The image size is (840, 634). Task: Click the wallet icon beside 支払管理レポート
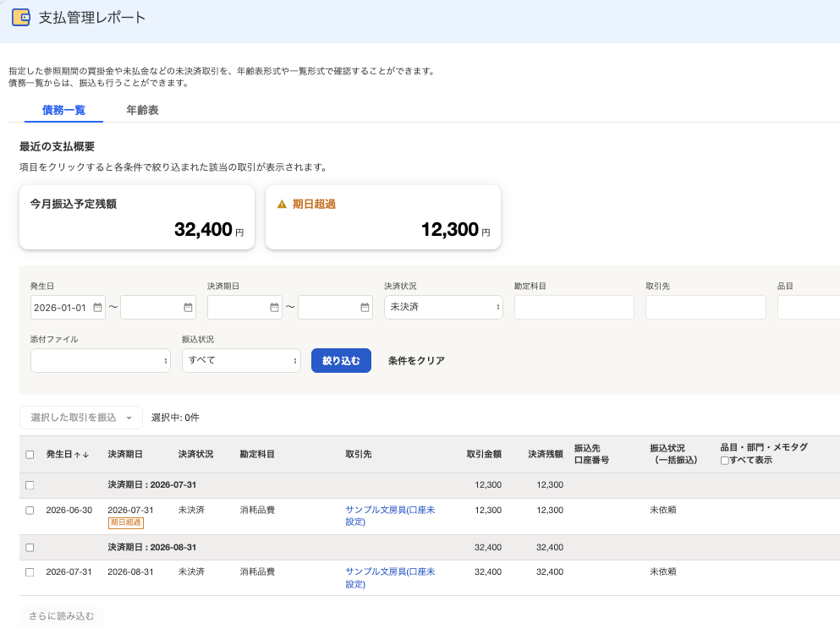21,17
